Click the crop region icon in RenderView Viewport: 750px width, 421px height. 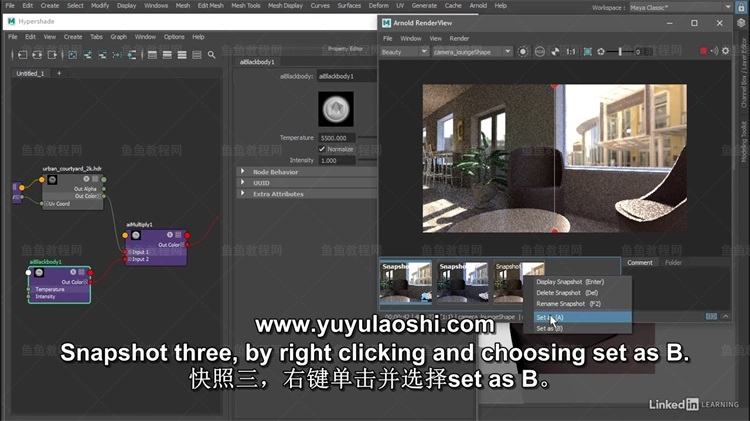tap(588, 52)
